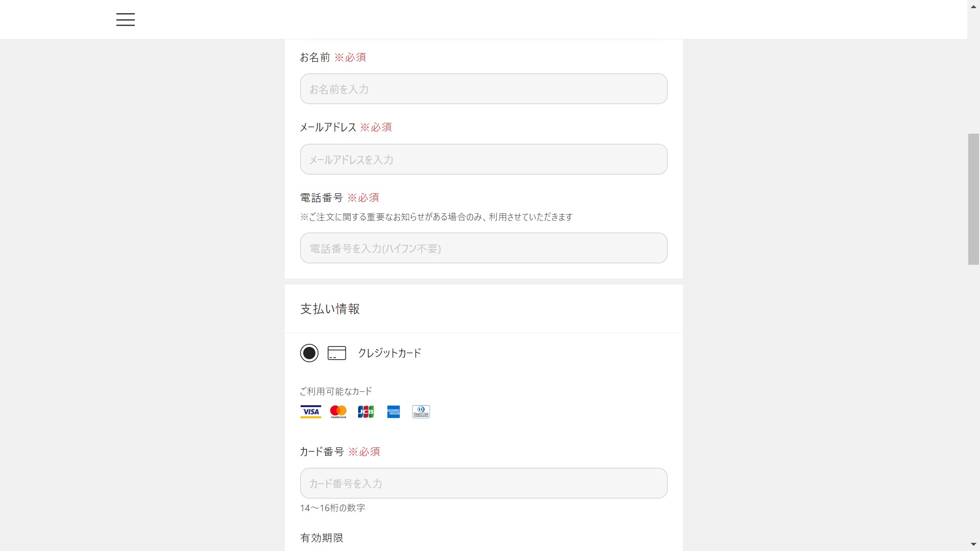Open the hamburger menu
The width and height of the screenshot is (980, 551).
click(x=125, y=19)
